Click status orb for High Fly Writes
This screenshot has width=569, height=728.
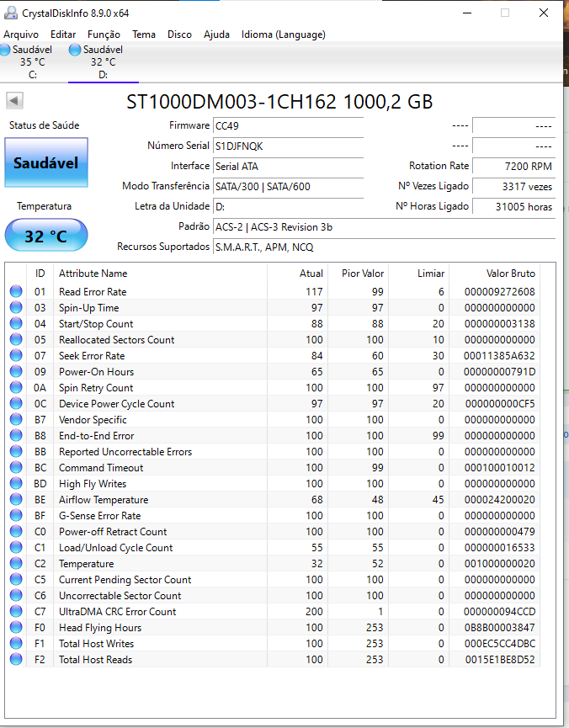[16, 484]
